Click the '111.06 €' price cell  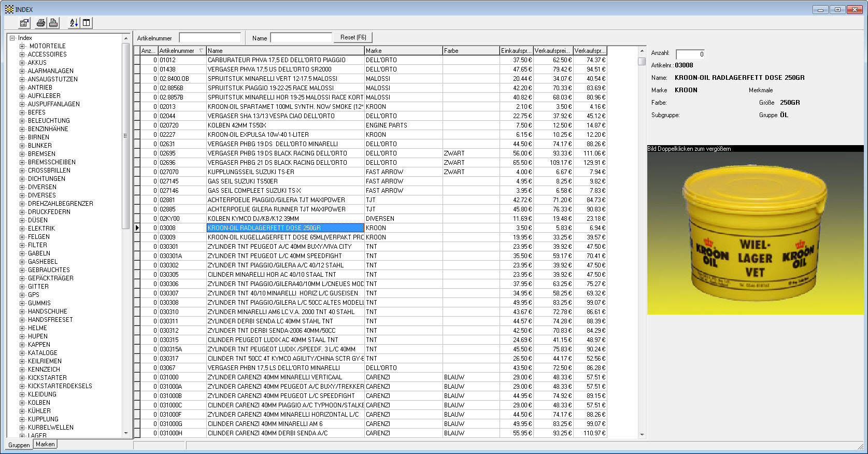pyautogui.click(x=590, y=153)
